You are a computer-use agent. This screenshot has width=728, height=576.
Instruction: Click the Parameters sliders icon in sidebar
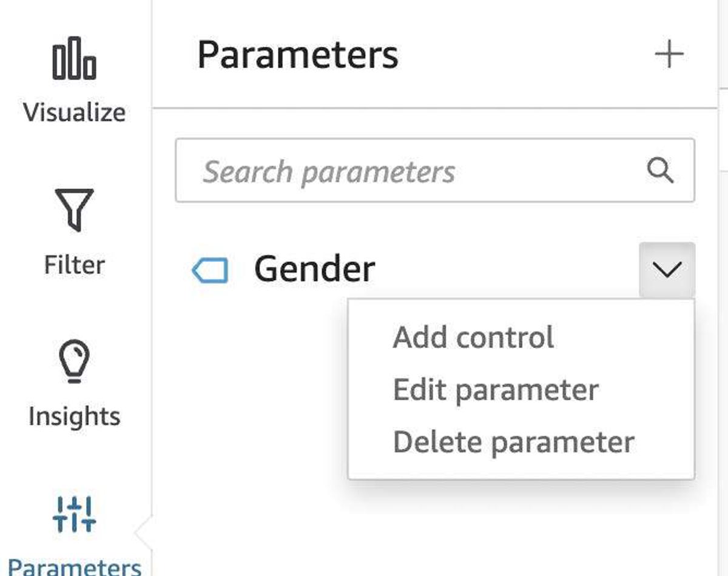pyautogui.click(x=74, y=514)
